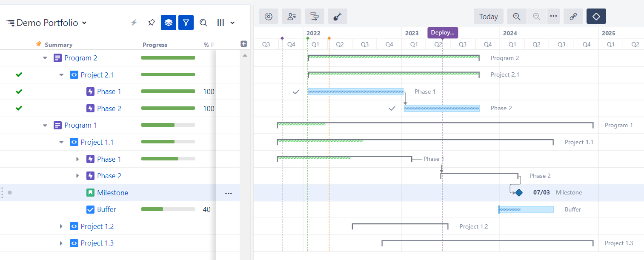The height and width of the screenshot is (260, 644).
Task: Select the Milestone diamond in the Gantt
Action: coord(518,193)
